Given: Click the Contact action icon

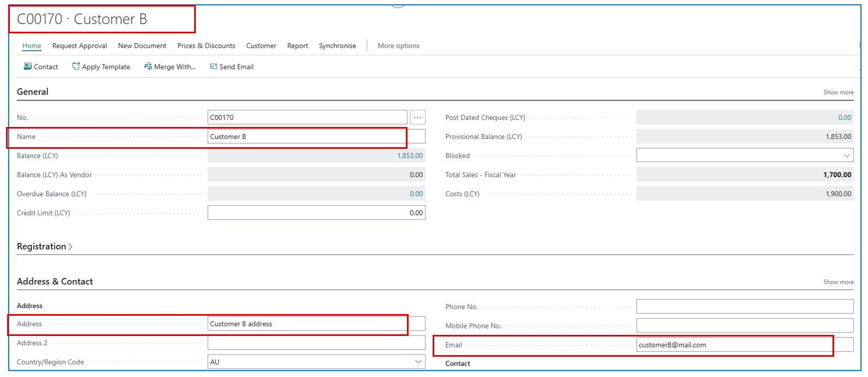Looking at the screenshot, I should coord(27,67).
